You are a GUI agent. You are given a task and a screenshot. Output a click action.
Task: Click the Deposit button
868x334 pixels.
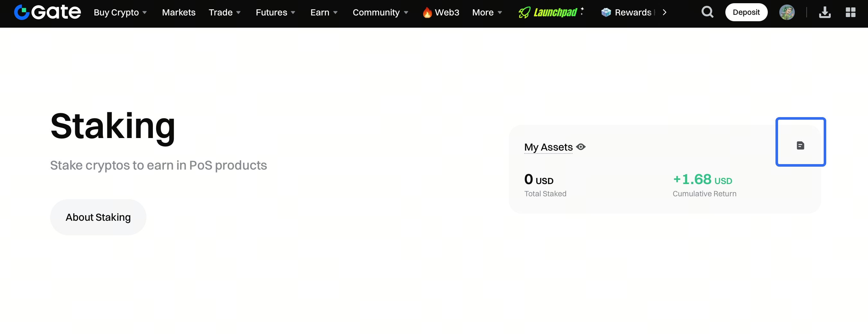pos(746,13)
